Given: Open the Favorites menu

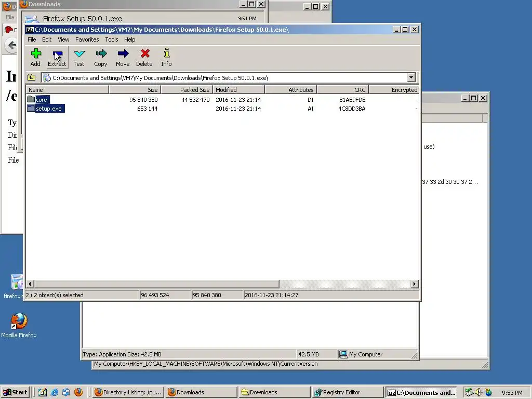Looking at the screenshot, I should [87, 39].
